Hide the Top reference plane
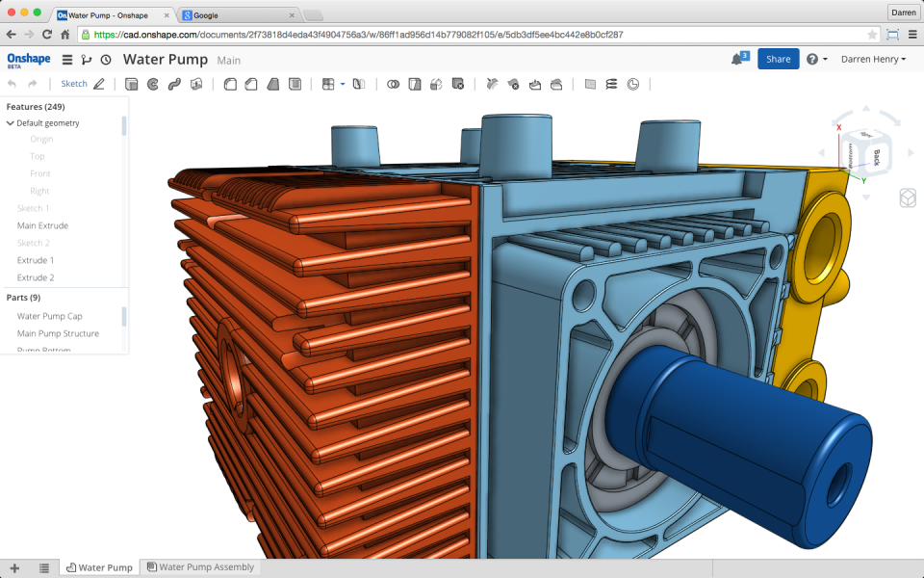The height and width of the screenshot is (578, 924). (37, 156)
